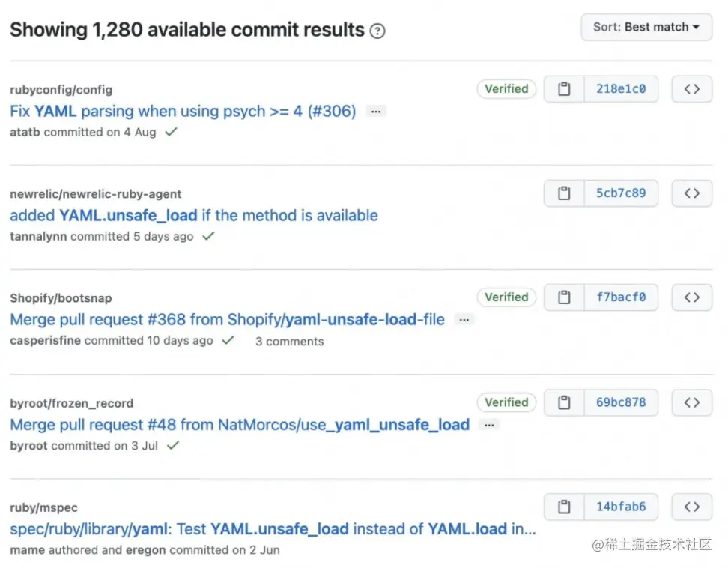Click help icon beside commit results count
728x568 pixels.
tap(378, 31)
